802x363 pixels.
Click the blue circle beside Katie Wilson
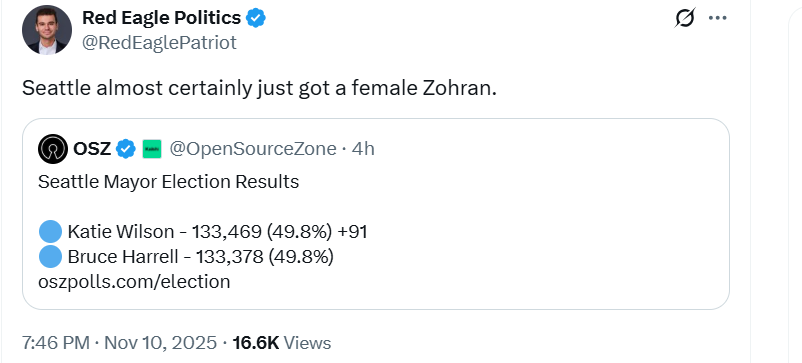[50, 232]
